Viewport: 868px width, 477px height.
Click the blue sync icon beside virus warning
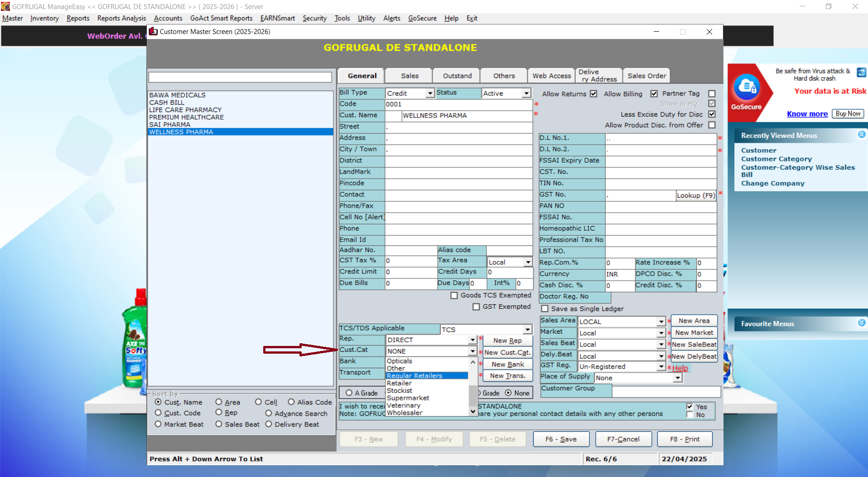click(861, 72)
